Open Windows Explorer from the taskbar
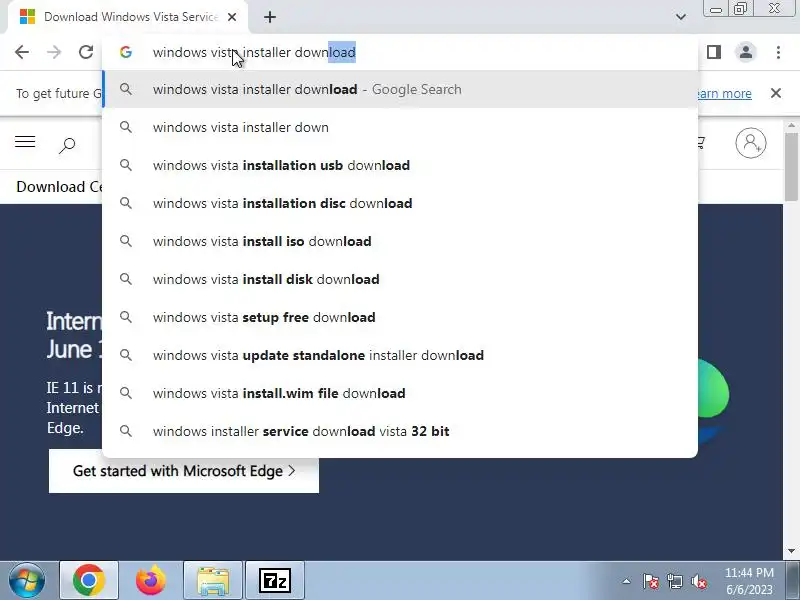 [x=213, y=581]
